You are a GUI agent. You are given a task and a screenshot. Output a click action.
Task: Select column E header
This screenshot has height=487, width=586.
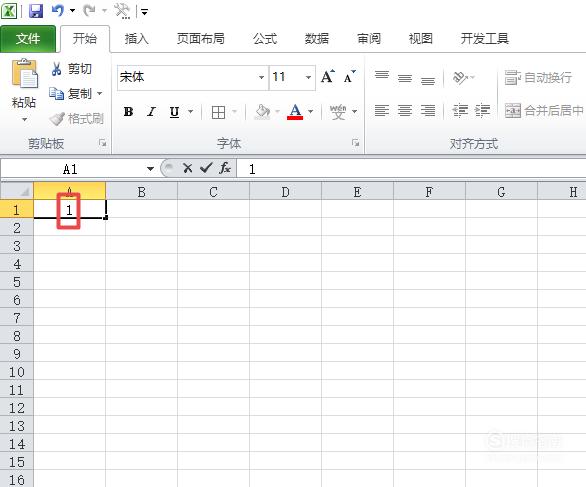pyautogui.click(x=357, y=192)
